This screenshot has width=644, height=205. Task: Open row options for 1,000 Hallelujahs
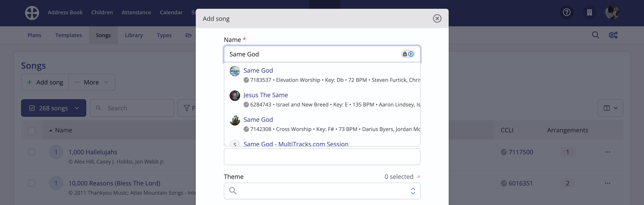(x=608, y=152)
